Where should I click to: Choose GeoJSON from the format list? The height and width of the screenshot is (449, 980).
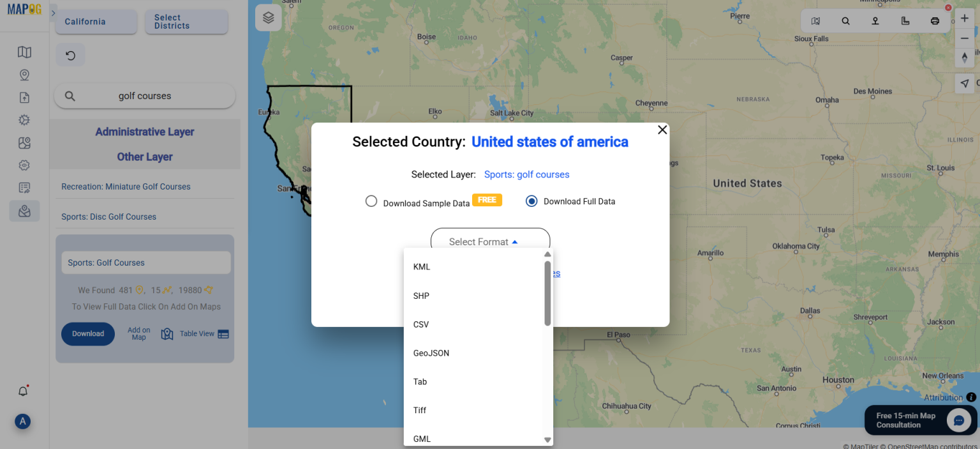point(431,353)
